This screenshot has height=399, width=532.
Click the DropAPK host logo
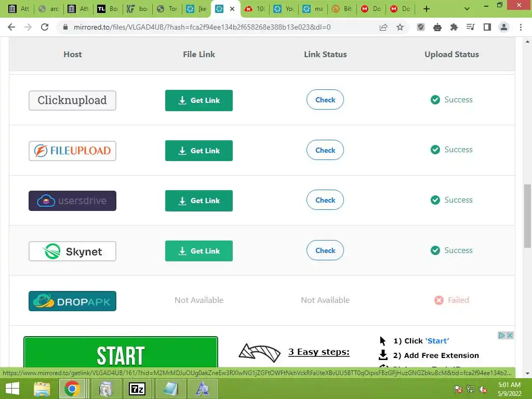point(72,301)
